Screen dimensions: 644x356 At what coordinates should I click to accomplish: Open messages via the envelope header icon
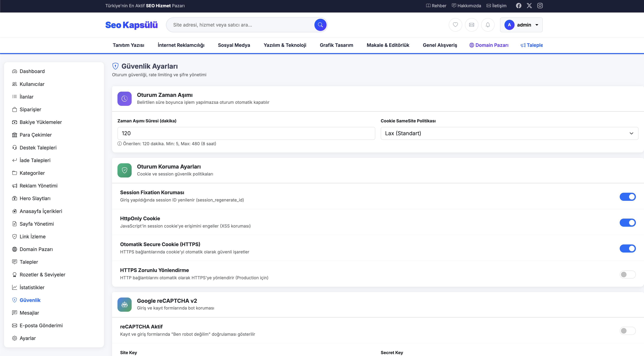(472, 25)
